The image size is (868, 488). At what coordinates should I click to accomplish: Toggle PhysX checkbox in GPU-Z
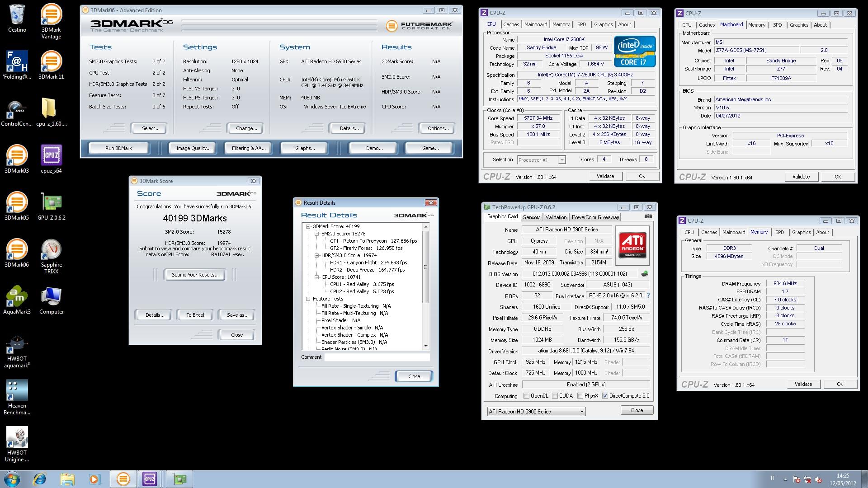tap(580, 396)
